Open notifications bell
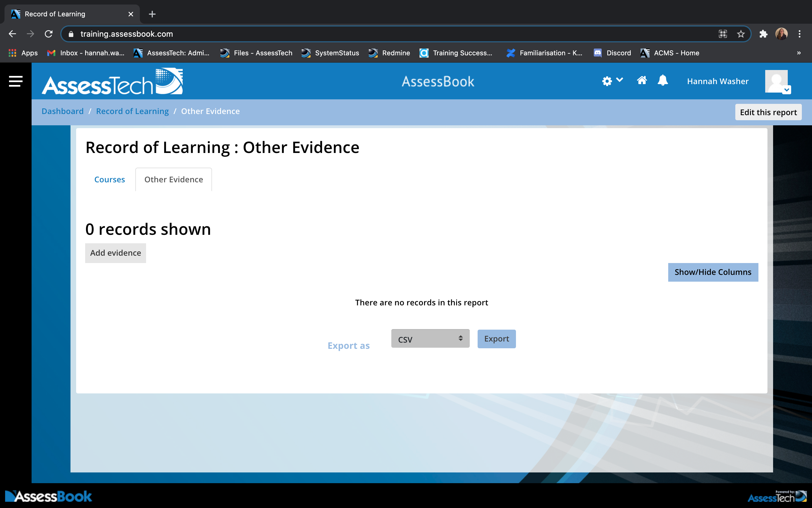Image resolution: width=812 pixels, height=508 pixels. pyautogui.click(x=663, y=81)
